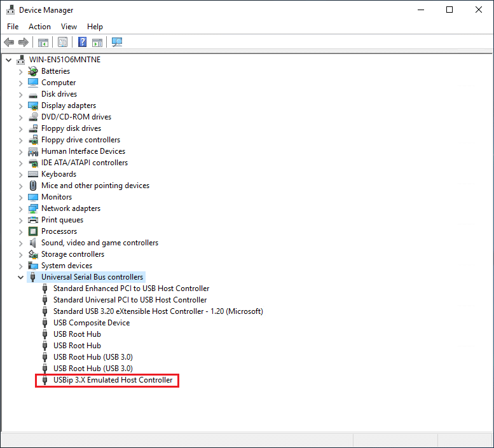Click the Forward arrow in the toolbar
Screen dimensions: 494x448
pos(24,43)
